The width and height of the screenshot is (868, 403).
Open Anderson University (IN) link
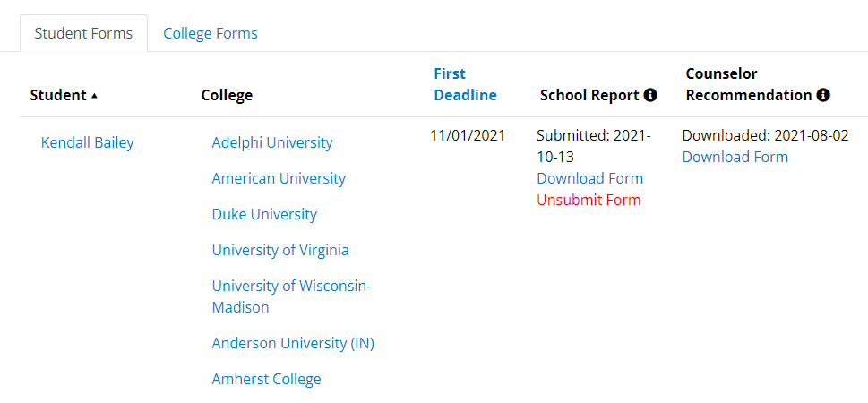[293, 343]
